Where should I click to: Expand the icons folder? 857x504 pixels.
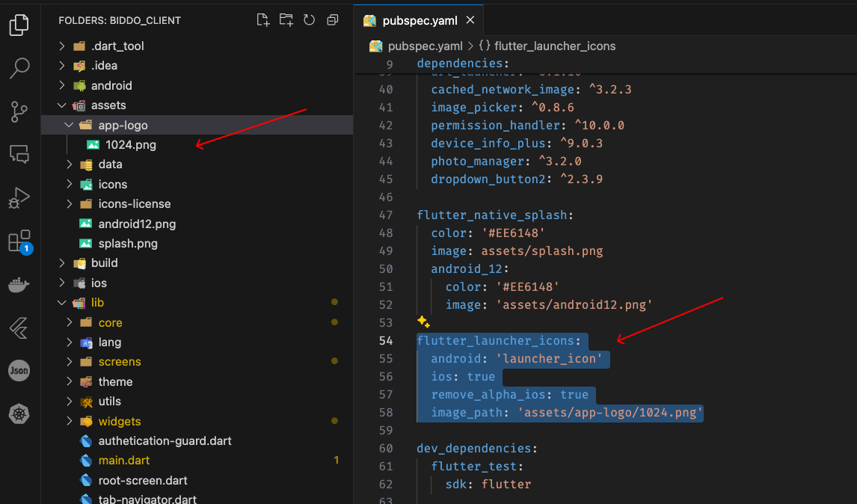pyautogui.click(x=69, y=184)
